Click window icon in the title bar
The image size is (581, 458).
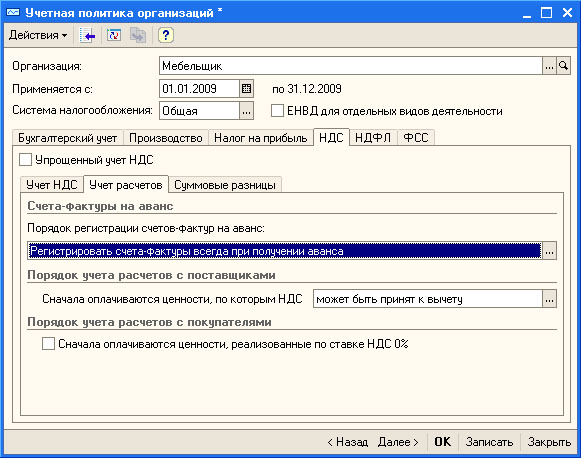(x=13, y=13)
